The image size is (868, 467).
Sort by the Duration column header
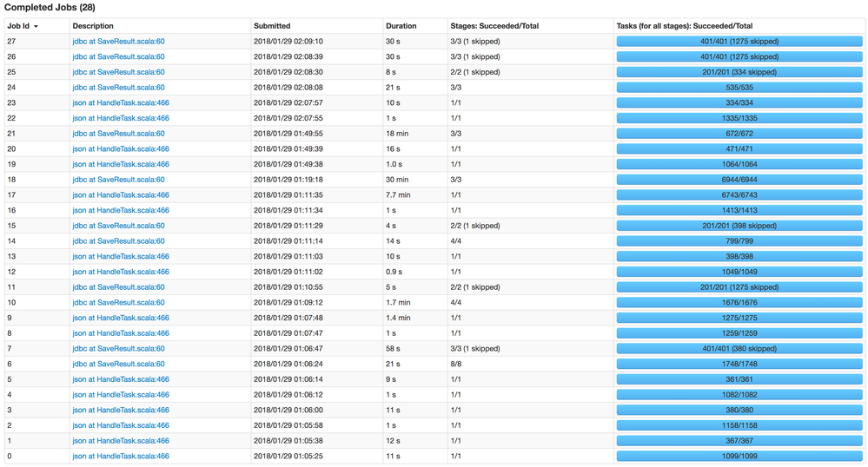[401, 26]
